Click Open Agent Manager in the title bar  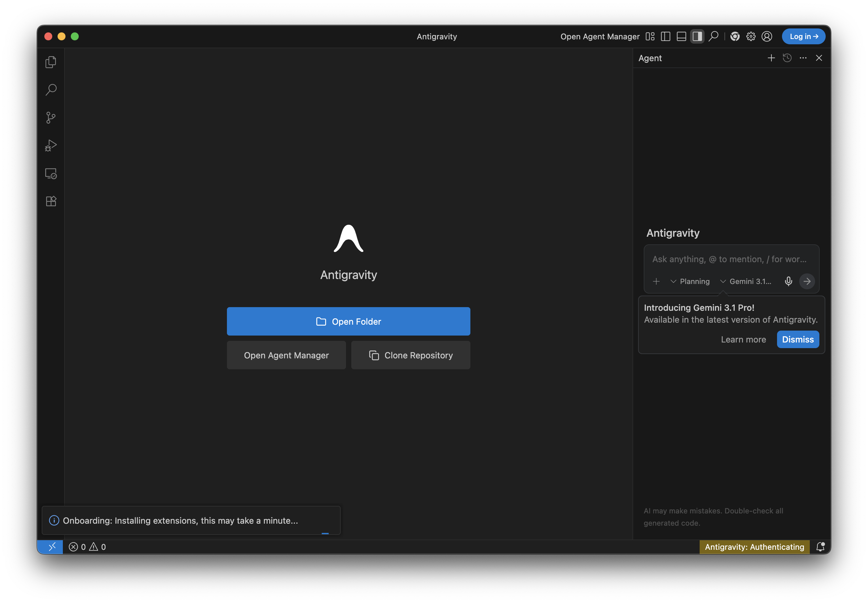[x=600, y=36]
